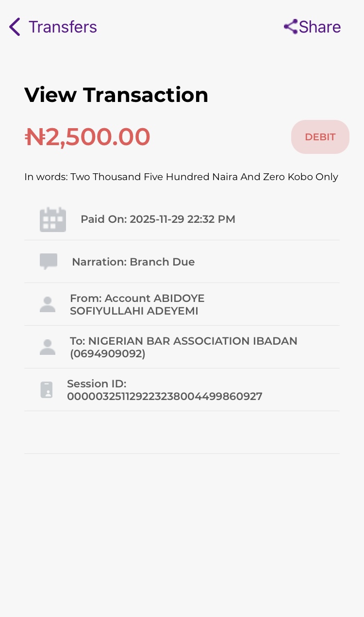Tap the share network icon

(291, 27)
